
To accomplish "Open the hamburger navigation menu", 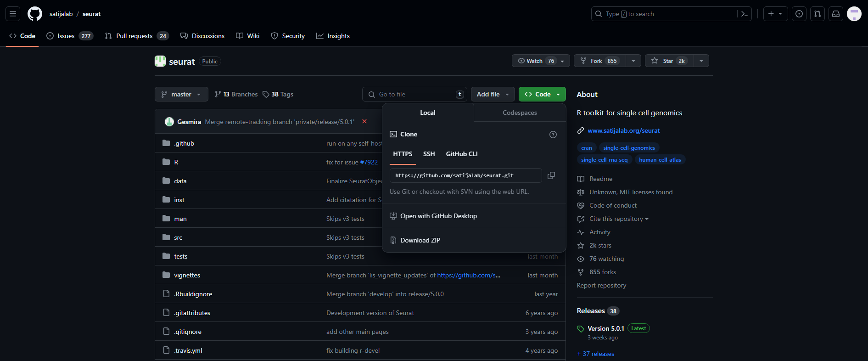I will [13, 14].
